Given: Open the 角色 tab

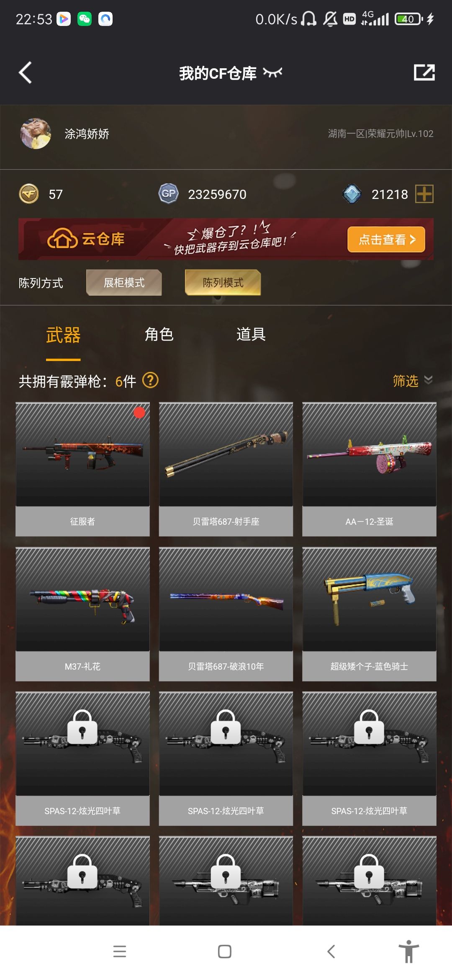Looking at the screenshot, I should point(159,334).
